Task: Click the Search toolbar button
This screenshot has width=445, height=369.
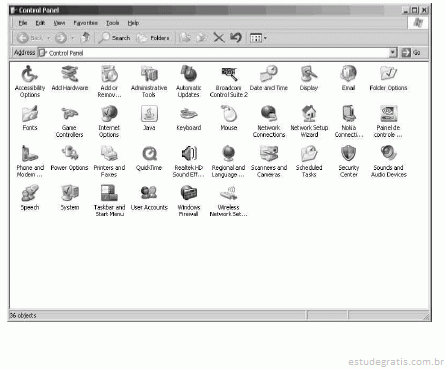Action: 115,38
